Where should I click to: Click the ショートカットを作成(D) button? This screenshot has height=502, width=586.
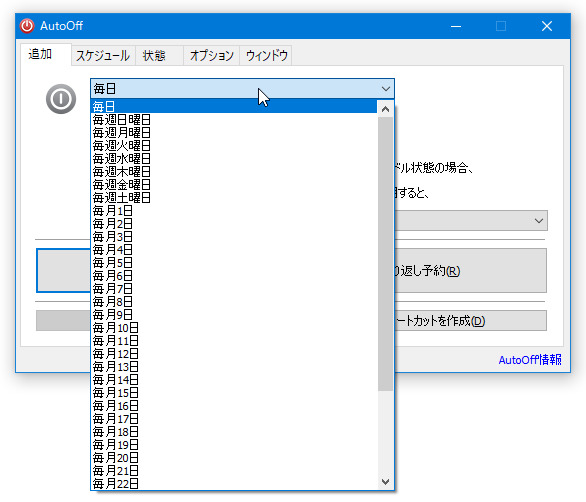pyautogui.click(x=471, y=321)
